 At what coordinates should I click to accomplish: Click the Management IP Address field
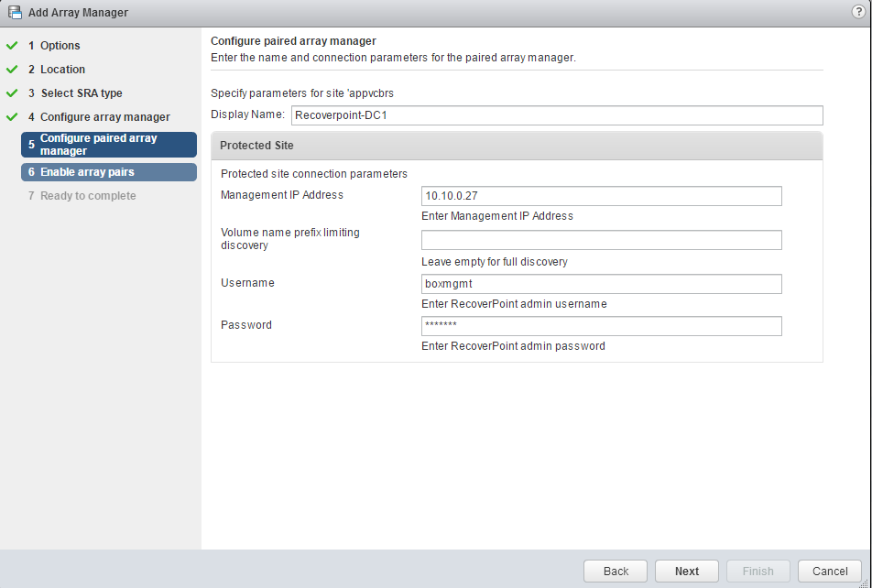pos(601,196)
